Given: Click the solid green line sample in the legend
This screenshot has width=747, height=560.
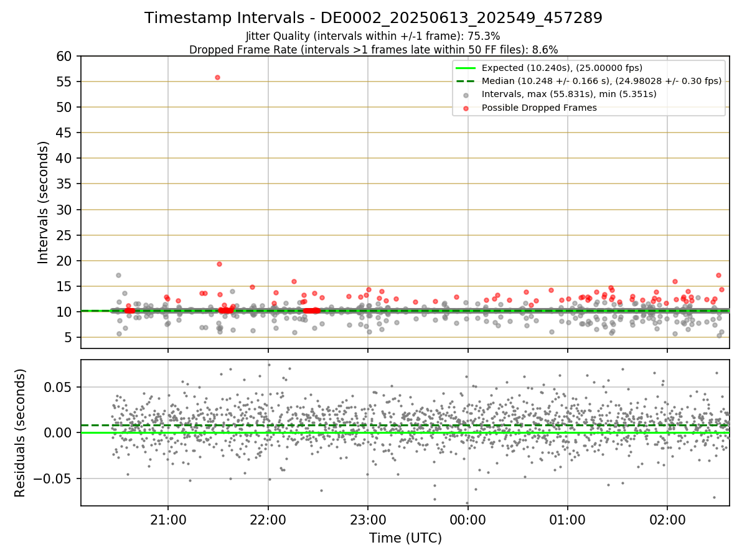Looking at the screenshot, I should (x=466, y=68).
